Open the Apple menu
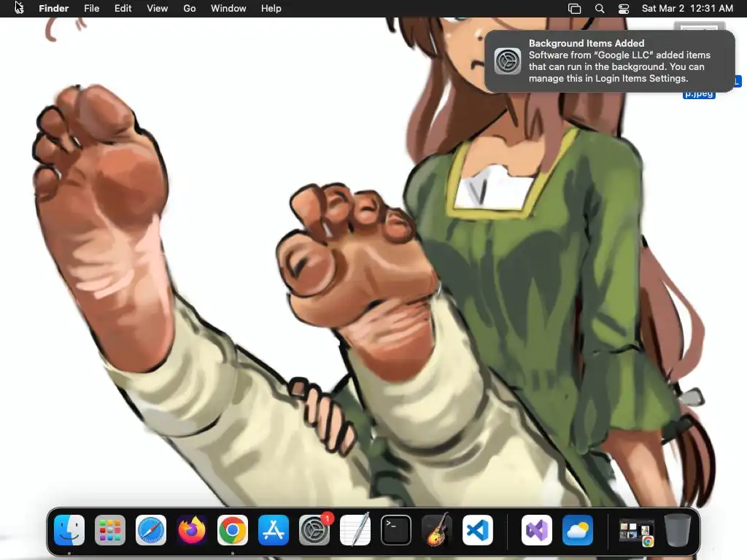Viewport: 747px width, 560px height. [18, 8]
